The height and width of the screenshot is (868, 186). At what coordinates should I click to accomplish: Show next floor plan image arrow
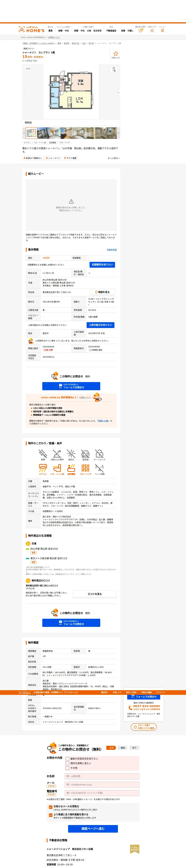(x=118, y=93)
